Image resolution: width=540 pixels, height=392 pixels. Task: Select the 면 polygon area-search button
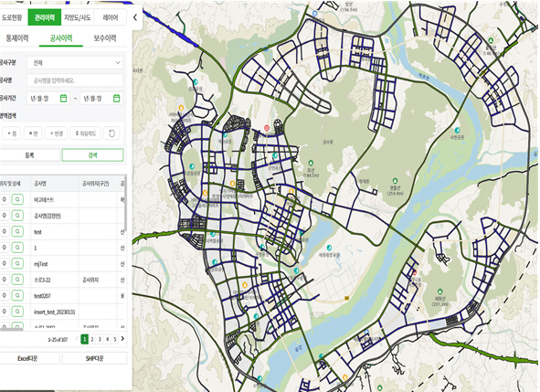(x=33, y=133)
